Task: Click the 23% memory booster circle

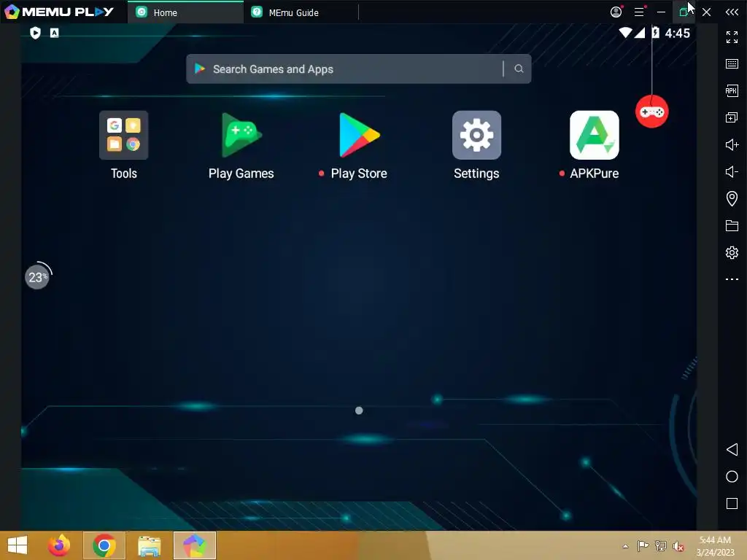Action: pyautogui.click(x=37, y=276)
